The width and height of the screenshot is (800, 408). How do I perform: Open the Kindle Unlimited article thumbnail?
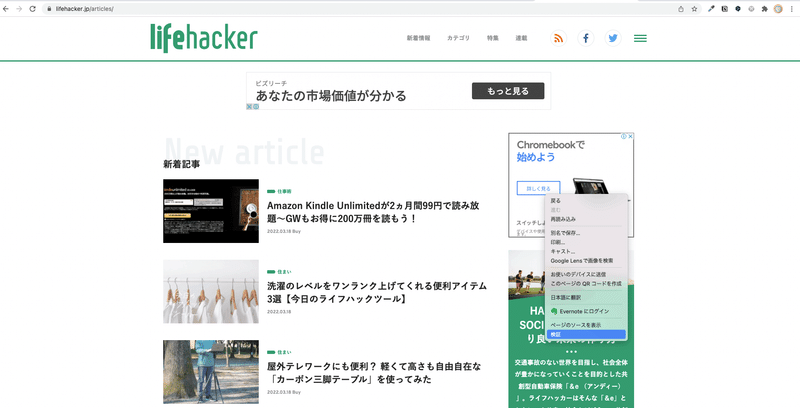point(211,211)
